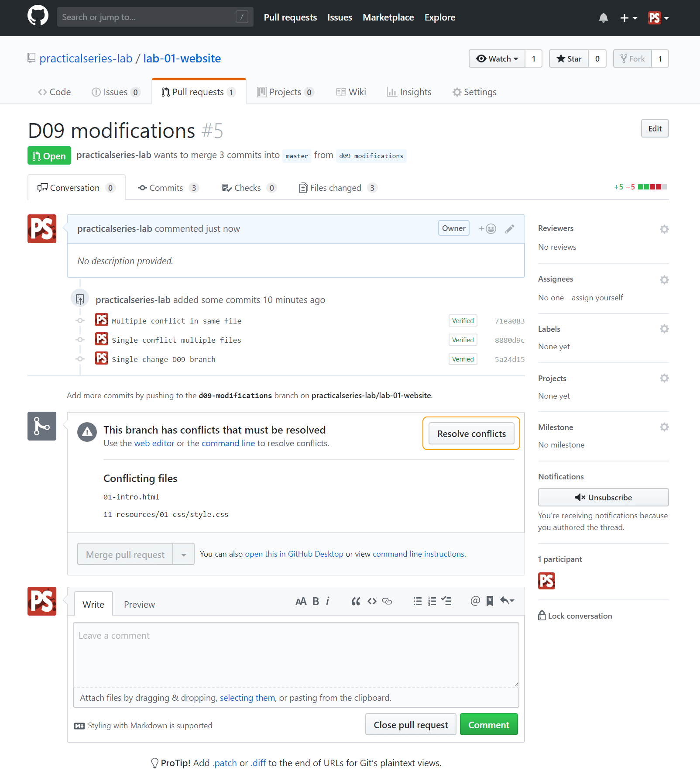Screen dimensions: 700x778
Task: Click into the Leave a comment field
Action: click(x=296, y=655)
